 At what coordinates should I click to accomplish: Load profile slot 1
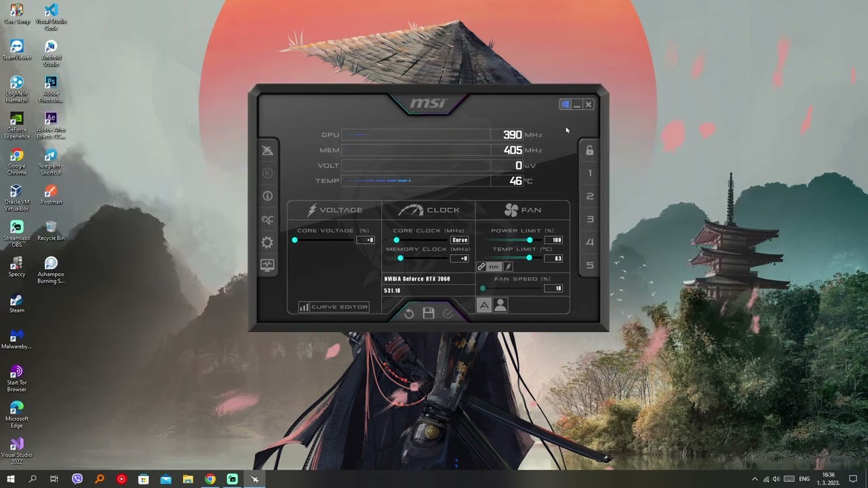point(590,174)
